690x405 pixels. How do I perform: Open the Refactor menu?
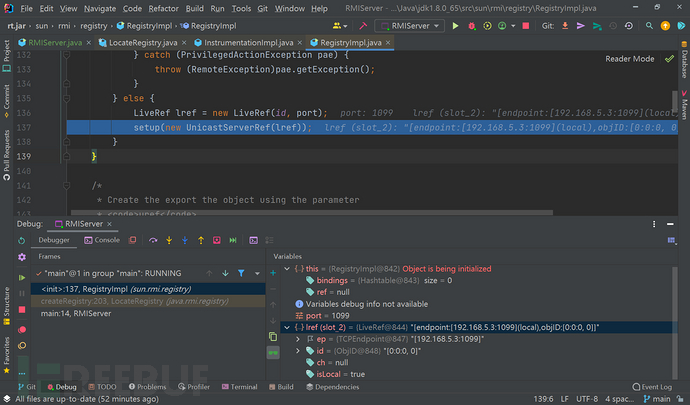pyautogui.click(x=163, y=8)
